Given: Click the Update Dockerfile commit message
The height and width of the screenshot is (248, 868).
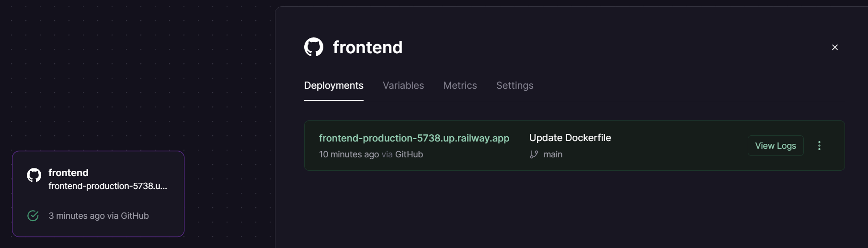Looking at the screenshot, I should (570, 138).
